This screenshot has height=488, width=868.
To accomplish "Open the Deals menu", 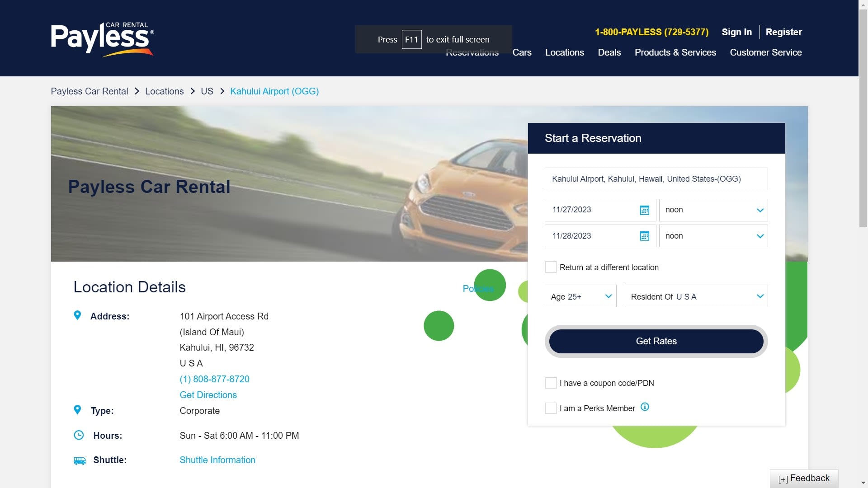I will pos(609,52).
